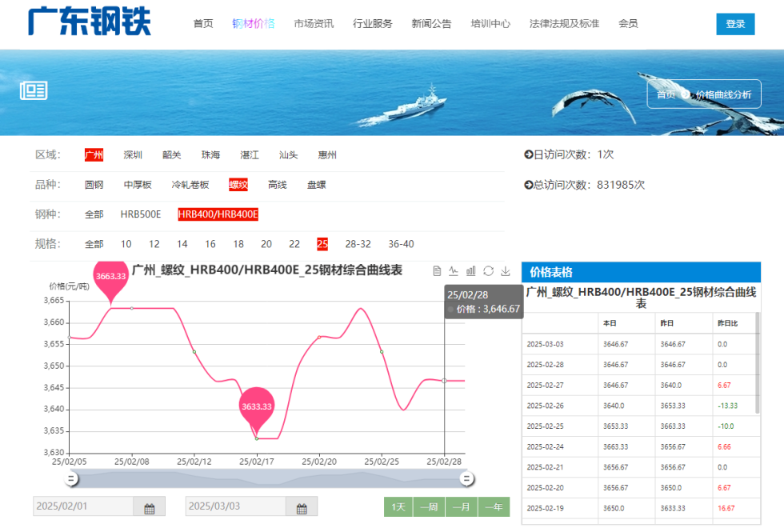Image resolution: width=784 pixels, height=532 pixels.
Task: Open the chart data view icon
Action: pos(437,271)
